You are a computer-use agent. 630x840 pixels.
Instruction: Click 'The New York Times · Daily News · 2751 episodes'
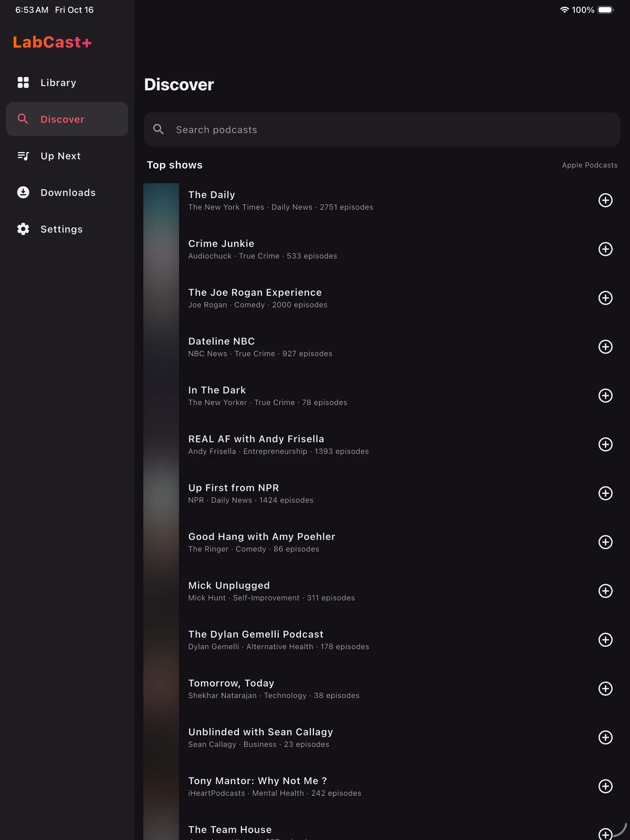280,207
